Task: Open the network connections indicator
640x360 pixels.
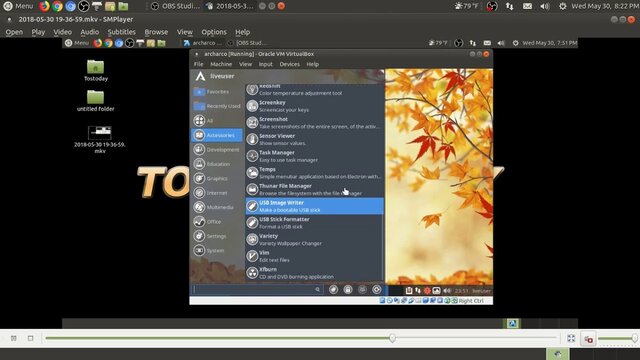Action: (509, 6)
